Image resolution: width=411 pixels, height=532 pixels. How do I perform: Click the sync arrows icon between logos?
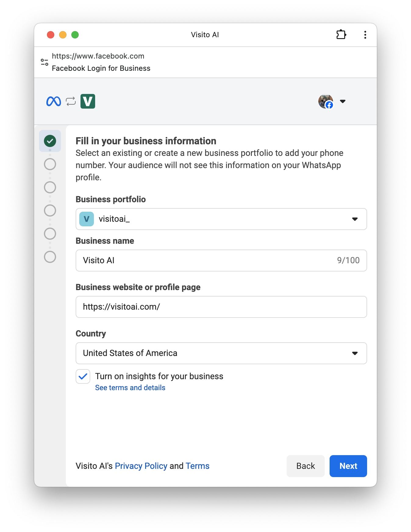[71, 101]
